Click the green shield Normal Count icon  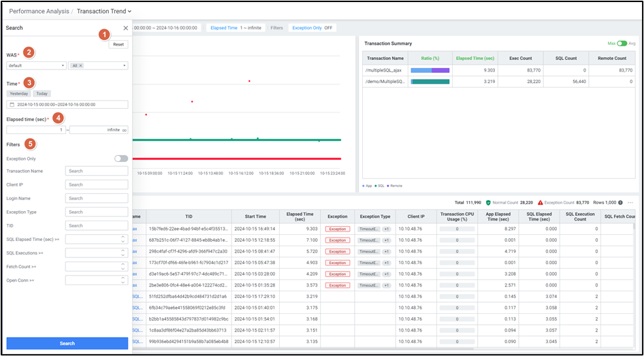(x=488, y=203)
